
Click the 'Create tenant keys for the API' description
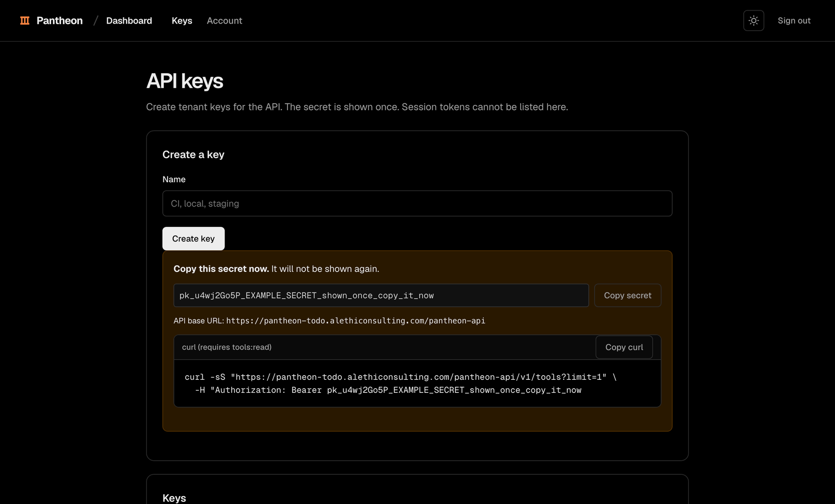click(x=357, y=107)
